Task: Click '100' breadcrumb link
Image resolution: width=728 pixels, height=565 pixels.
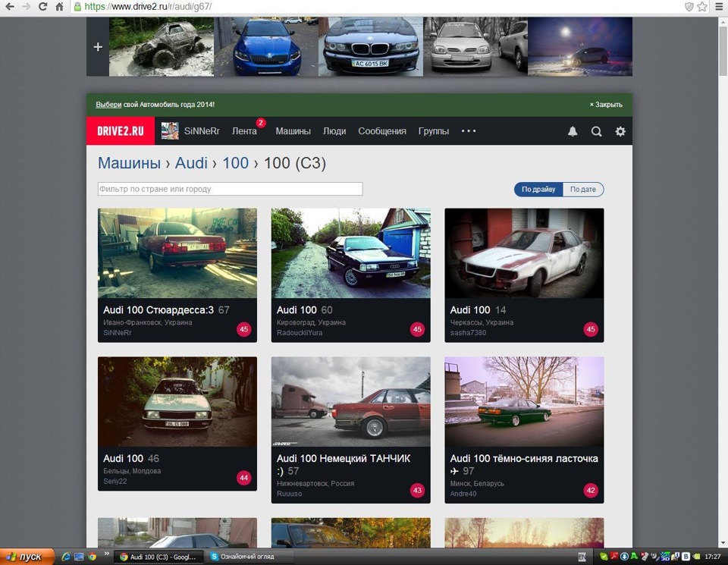Action: (235, 163)
